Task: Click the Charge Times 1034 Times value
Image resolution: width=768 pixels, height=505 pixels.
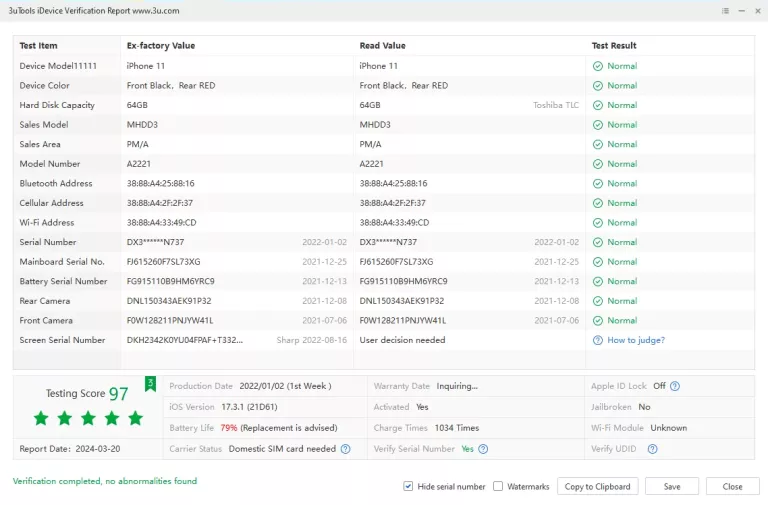Action: pos(456,428)
